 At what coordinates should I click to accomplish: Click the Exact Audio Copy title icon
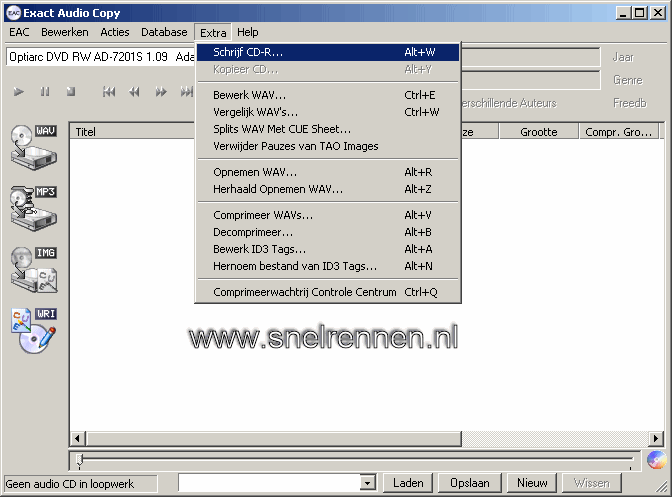point(14,13)
